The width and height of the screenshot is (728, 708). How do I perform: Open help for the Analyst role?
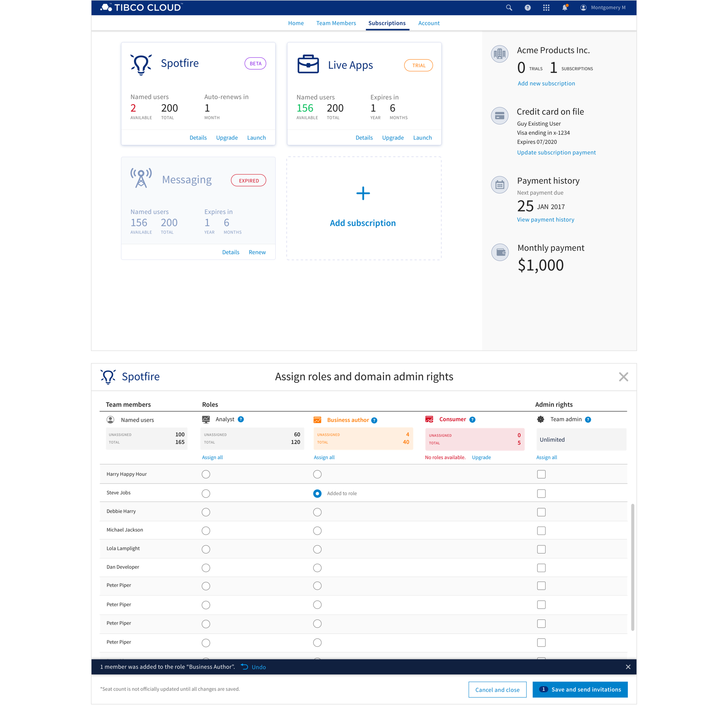click(241, 419)
